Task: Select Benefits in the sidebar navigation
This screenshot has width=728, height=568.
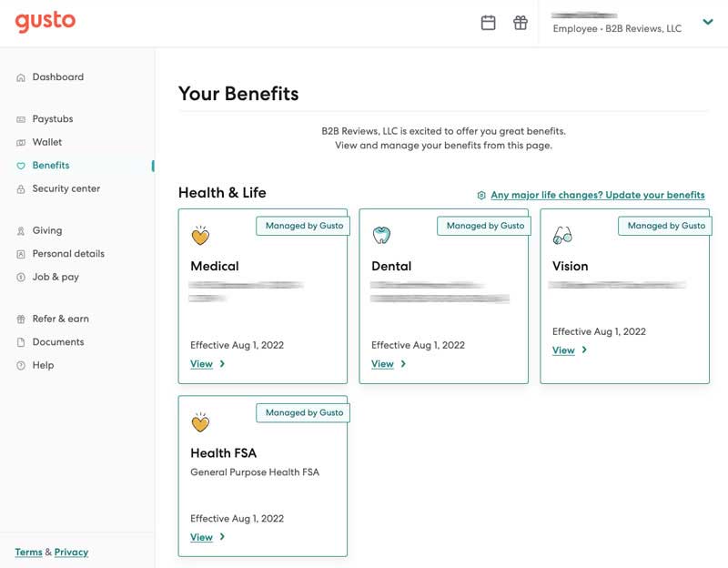Action: pyautogui.click(x=19, y=166)
